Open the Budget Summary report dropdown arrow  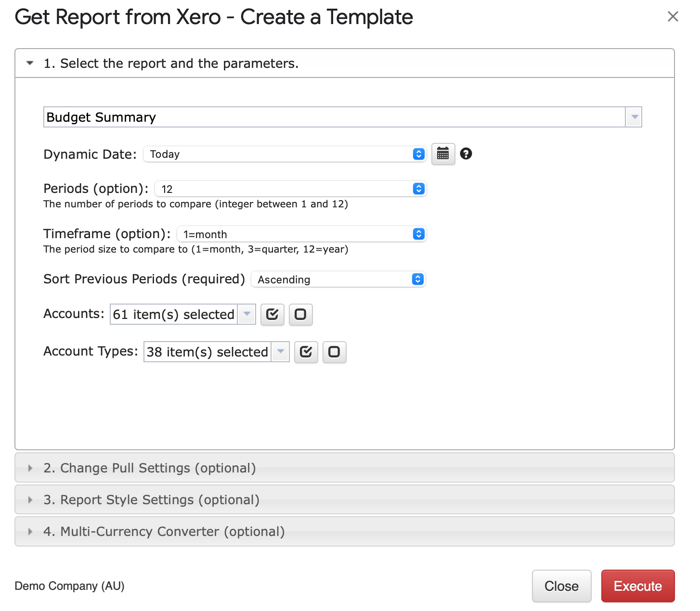coord(634,117)
